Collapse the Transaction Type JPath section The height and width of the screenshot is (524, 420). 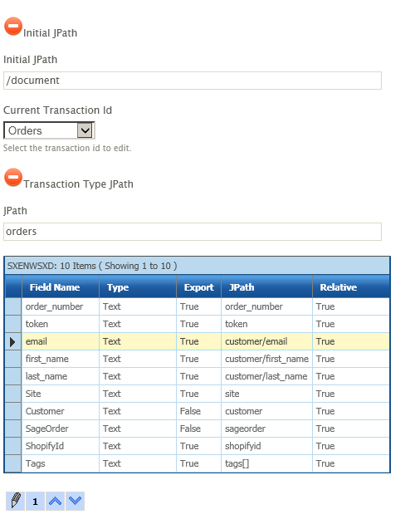click(13, 178)
